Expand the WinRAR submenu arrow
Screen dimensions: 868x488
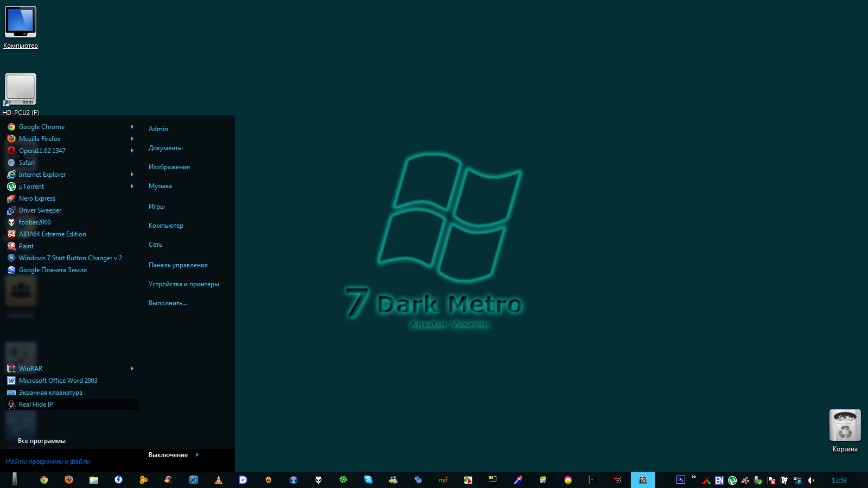tap(132, 369)
